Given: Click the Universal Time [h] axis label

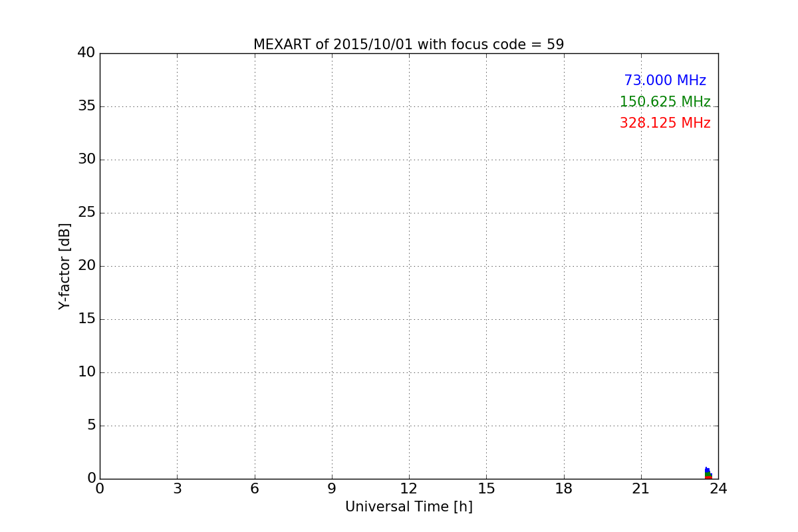Looking at the screenshot, I should (408, 507).
